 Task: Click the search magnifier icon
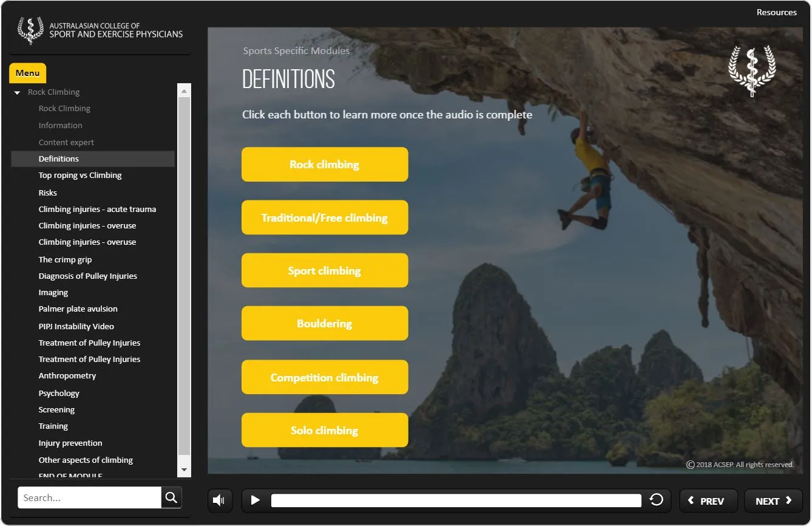pyautogui.click(x=171, y=497)
